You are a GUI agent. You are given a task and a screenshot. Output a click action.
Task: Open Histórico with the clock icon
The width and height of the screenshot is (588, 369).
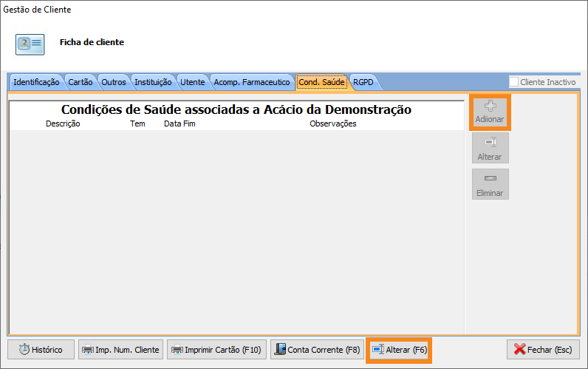tap(41, 350)
